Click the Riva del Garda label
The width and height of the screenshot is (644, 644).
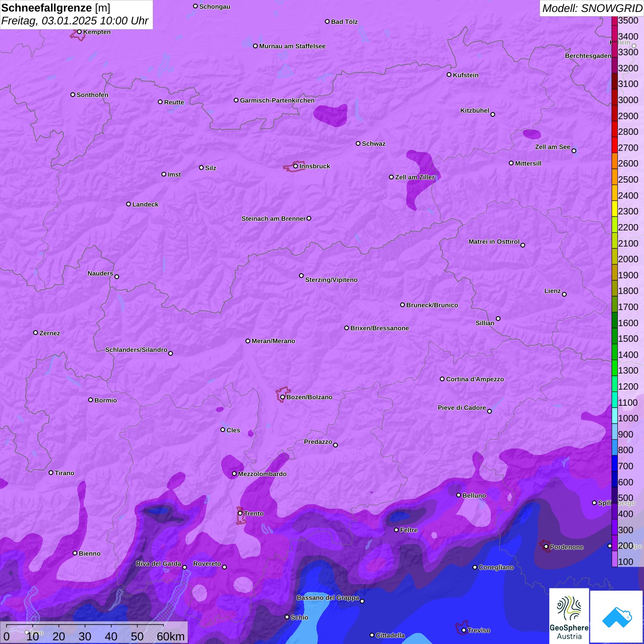click(159, 563)
